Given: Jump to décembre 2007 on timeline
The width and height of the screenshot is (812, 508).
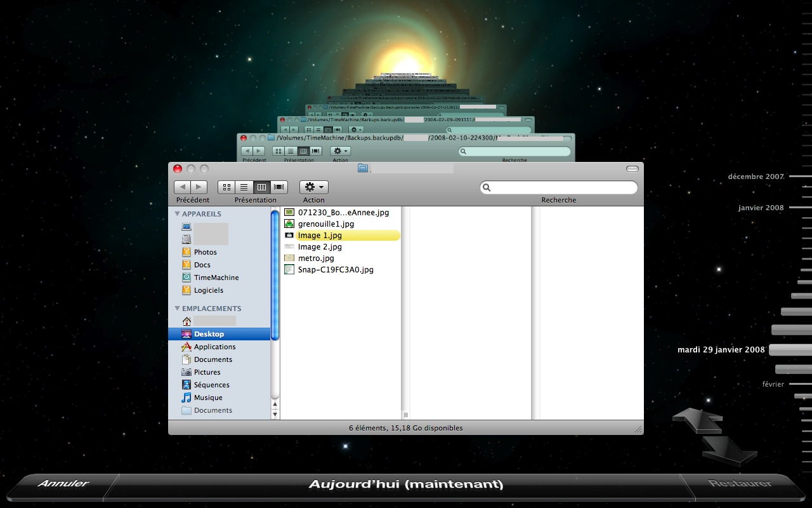Looking at the screenshot, I should click(756, 177).
